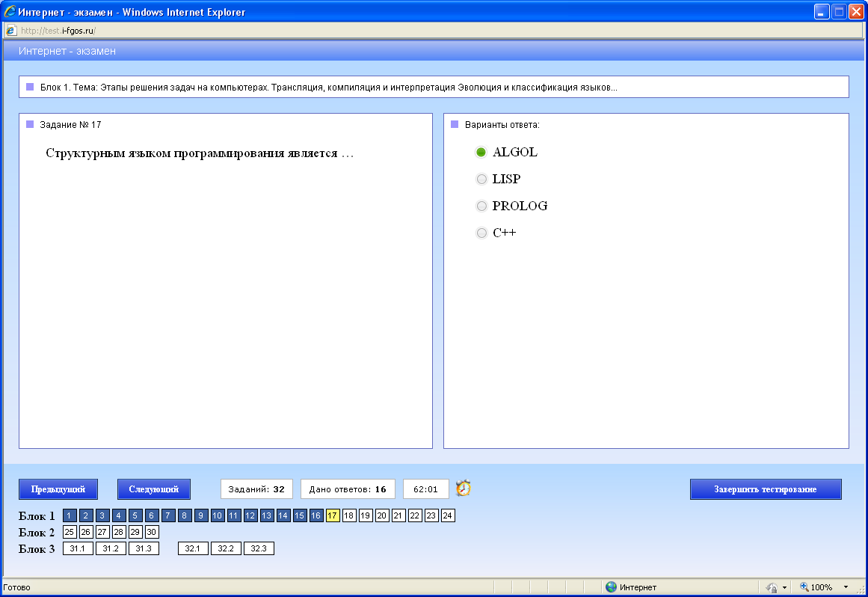Jump to task 32.3

pos(259,548)
